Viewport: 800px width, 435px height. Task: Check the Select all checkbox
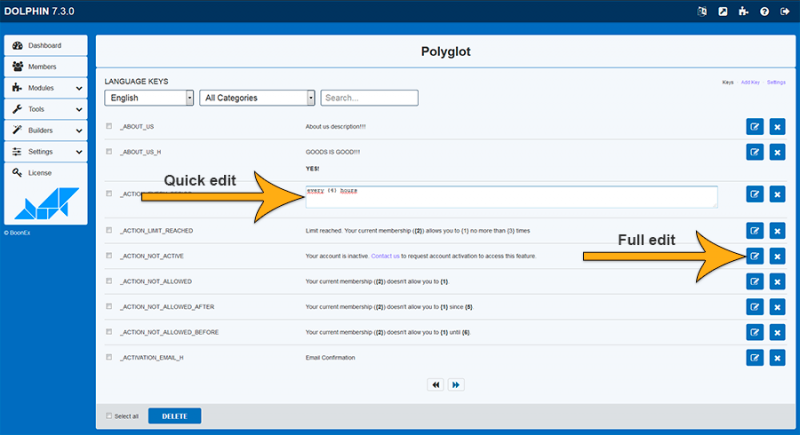point(109,416)
